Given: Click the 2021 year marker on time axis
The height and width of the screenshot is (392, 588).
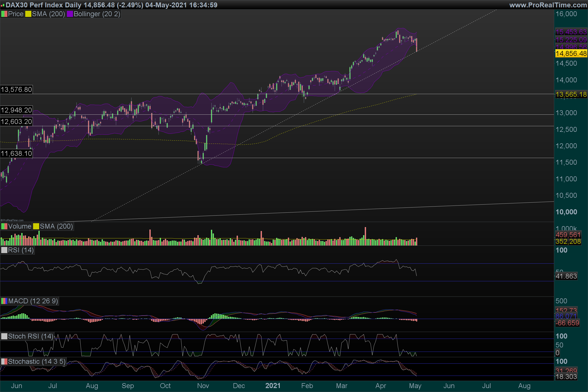Looking at the screenshot, I should point(273,386).
